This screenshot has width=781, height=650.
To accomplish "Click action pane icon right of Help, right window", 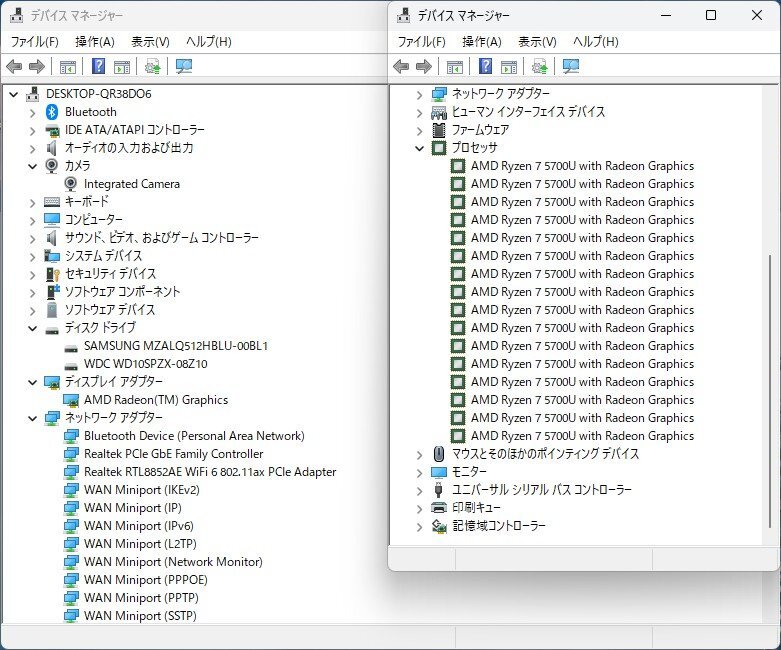I will [509, 67].
